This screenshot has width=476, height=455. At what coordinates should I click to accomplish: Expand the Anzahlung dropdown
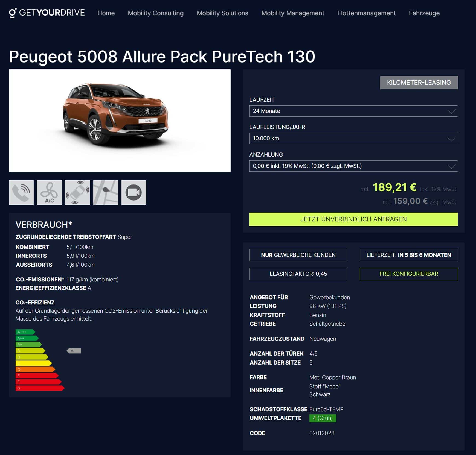point(353,166)
